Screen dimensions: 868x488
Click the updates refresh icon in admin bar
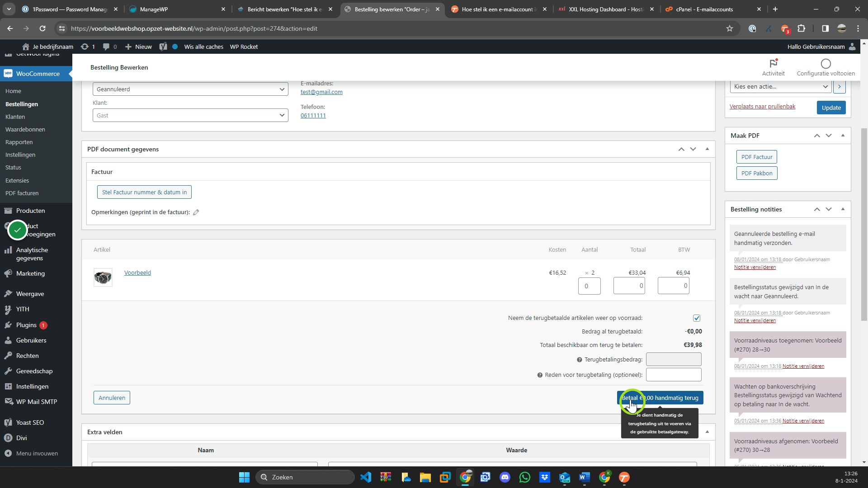tap(85, 47)
